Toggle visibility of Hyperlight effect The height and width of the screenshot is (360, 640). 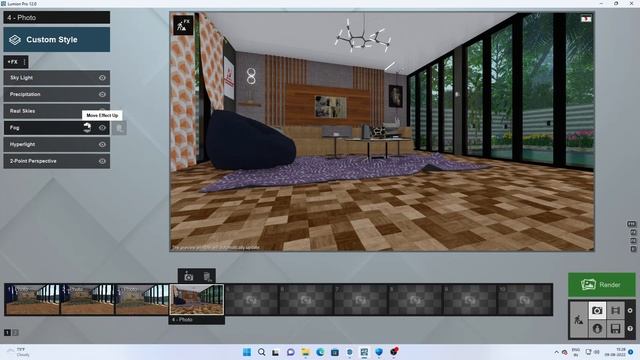coord(102,144)
